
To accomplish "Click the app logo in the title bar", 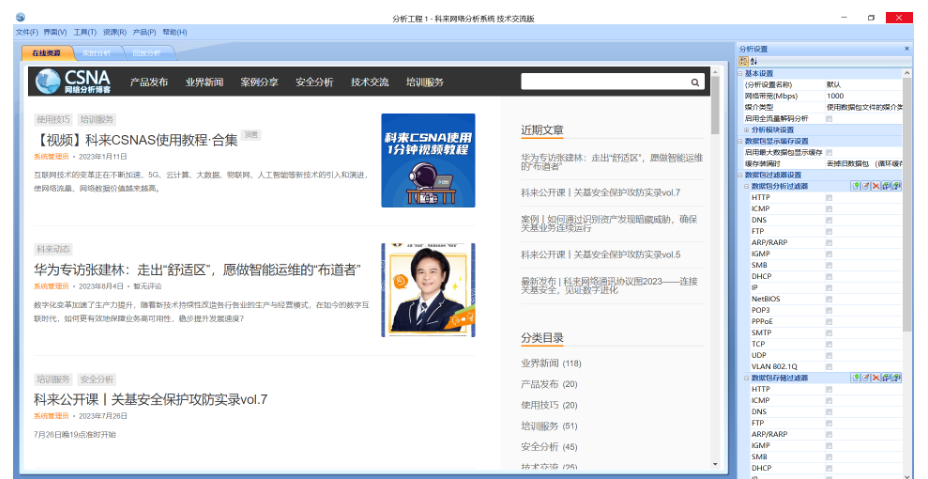I will pyautogui.click(x=21, y=17).
